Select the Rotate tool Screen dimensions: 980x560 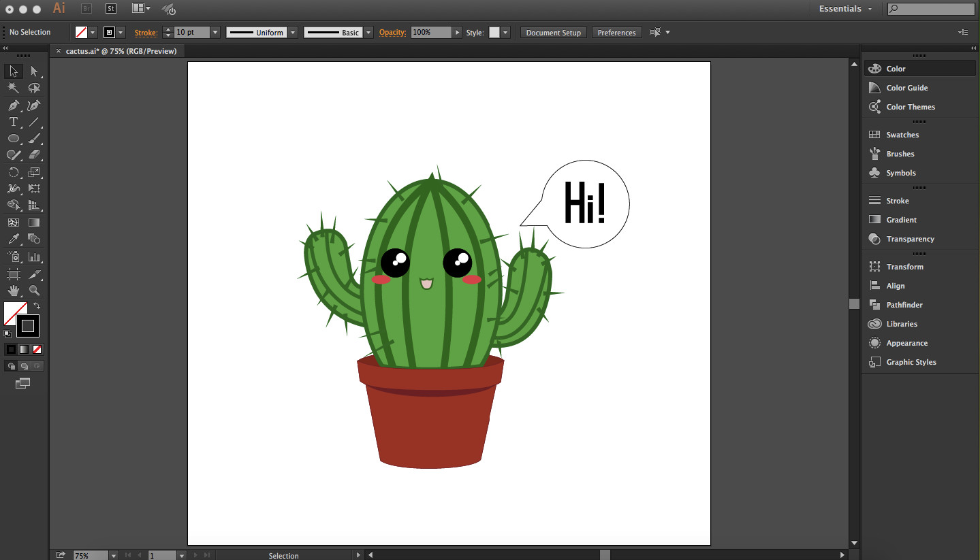(x=13, y=172)
